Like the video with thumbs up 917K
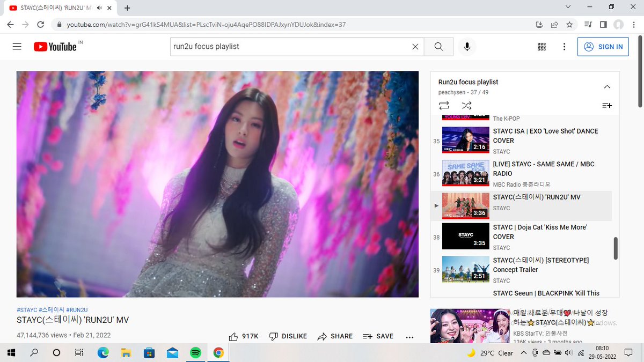The image size is (644, 362). (x=244, y=336)
